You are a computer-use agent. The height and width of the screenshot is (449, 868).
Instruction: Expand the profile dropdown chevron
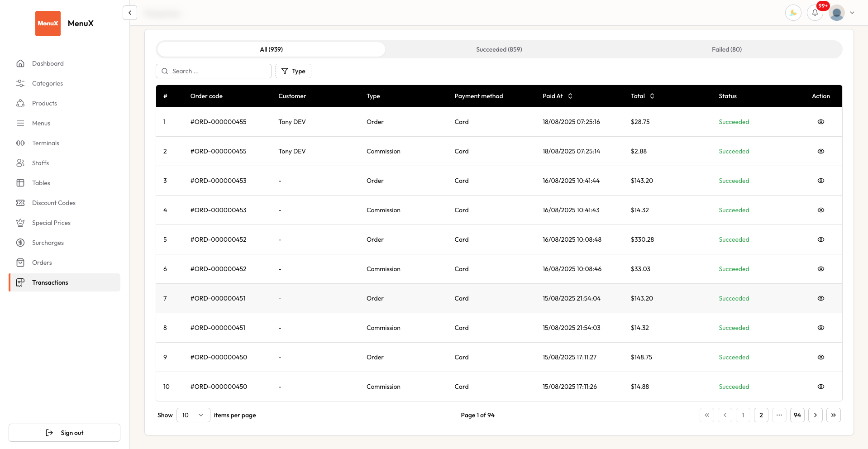852,13
